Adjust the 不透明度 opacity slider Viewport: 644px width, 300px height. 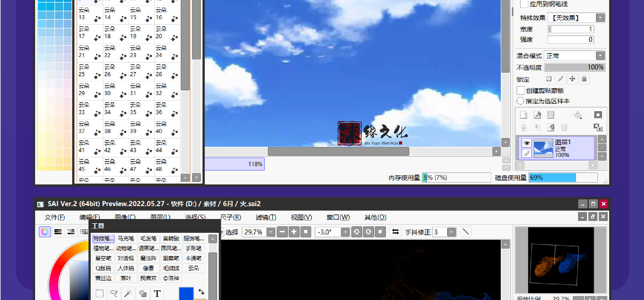(574, 67)
